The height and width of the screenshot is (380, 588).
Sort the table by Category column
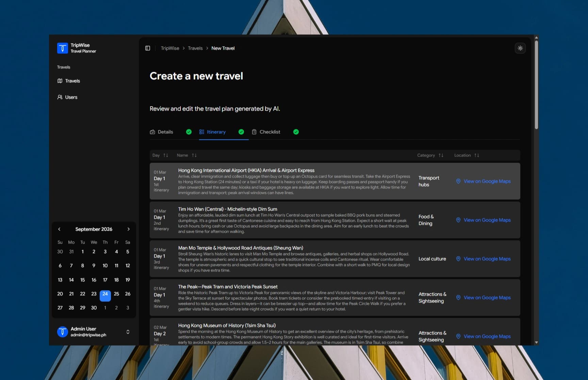430,155
